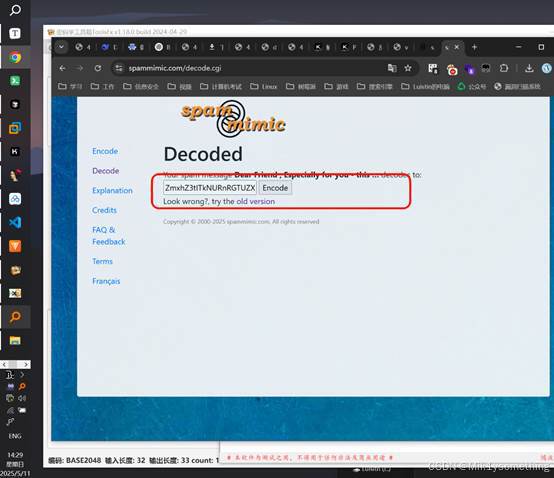Open the Terms link

tap(102, 261)
